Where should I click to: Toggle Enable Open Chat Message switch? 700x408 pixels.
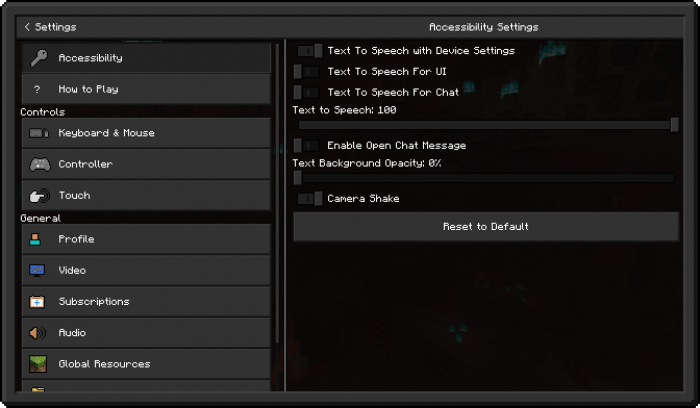(309, 146)
